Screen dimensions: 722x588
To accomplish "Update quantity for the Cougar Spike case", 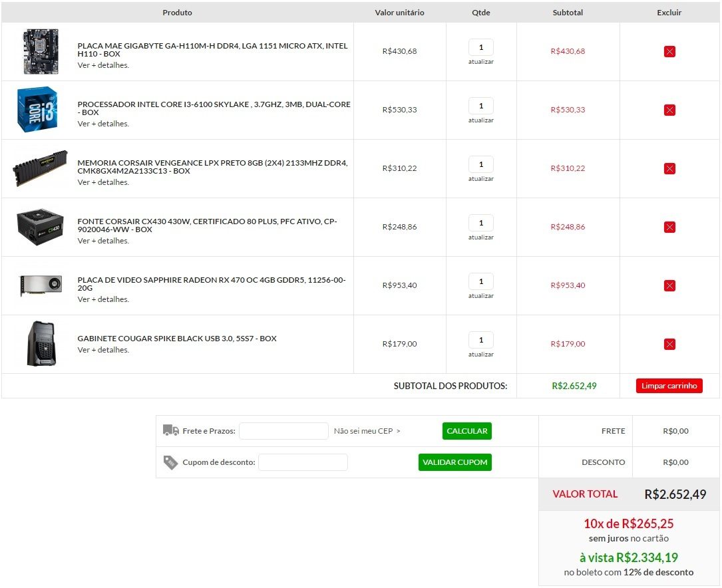I will 481,355.
